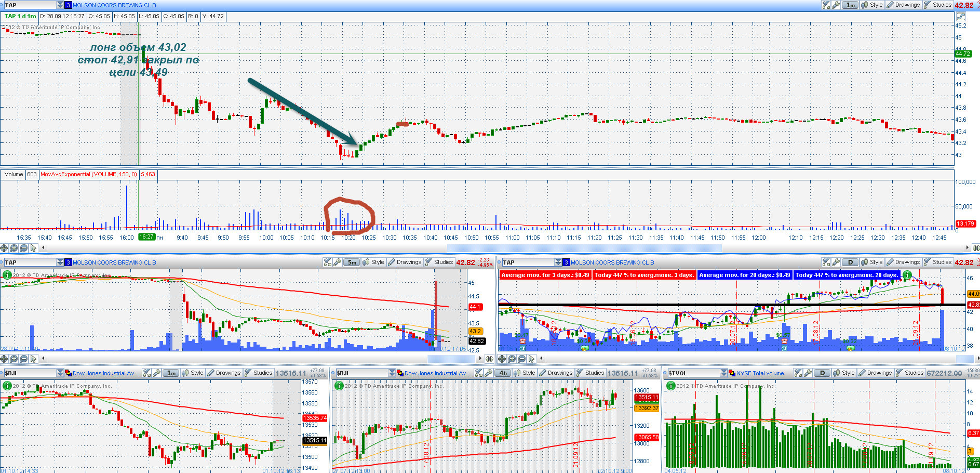The image size is (980, 473).
Task: Click 1m timeframe button in $DJI chart
Action: tap(171, 373)
